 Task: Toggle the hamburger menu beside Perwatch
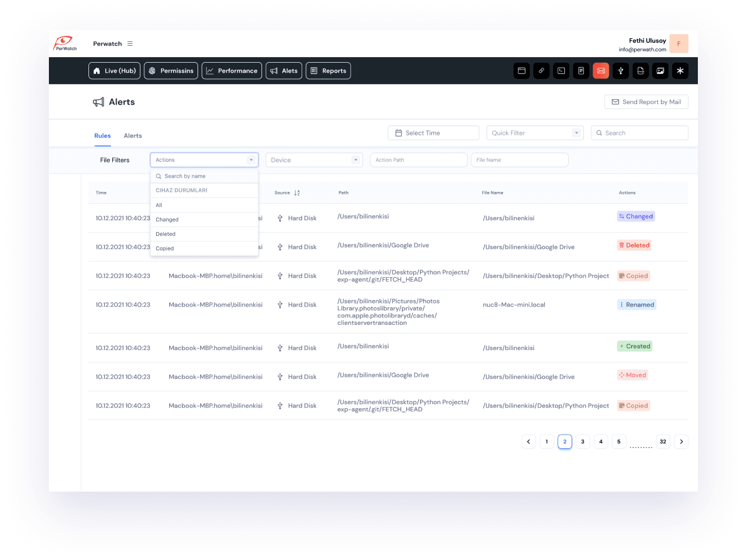[130, 44]
